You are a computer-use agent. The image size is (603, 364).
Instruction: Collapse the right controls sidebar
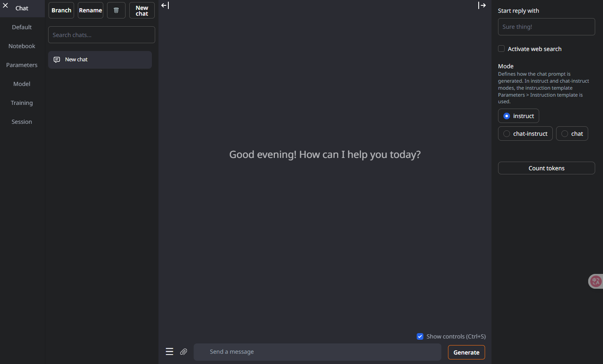(x=482, y=5)
